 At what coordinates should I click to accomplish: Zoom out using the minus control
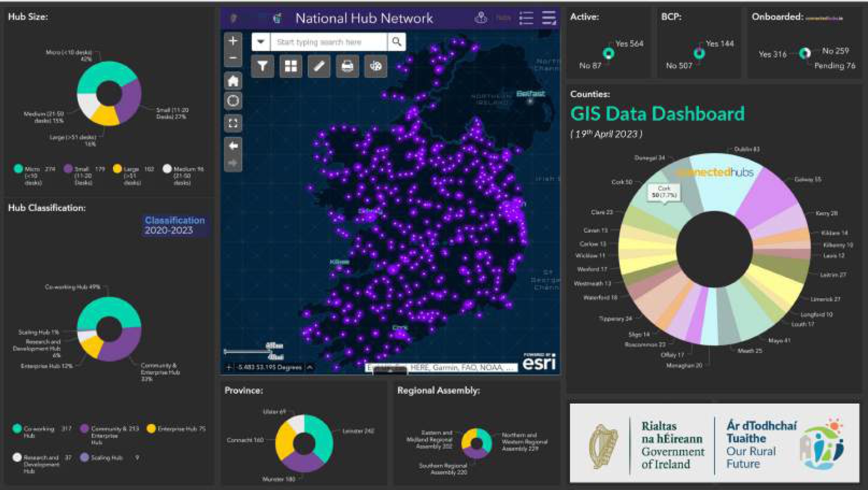coord(233,58)
